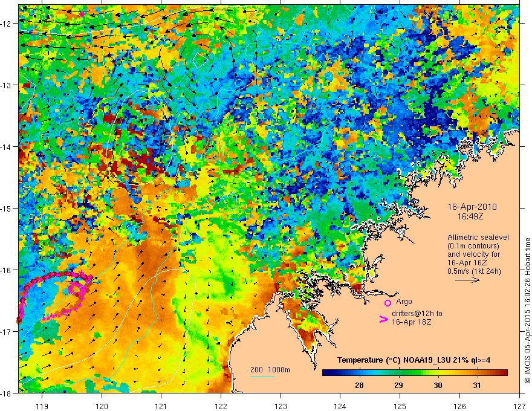Click the latitude label '-15'
Image resolution: width=532 pixels, height=411 pixels.
pyautogui.click(x=6, y=208)
